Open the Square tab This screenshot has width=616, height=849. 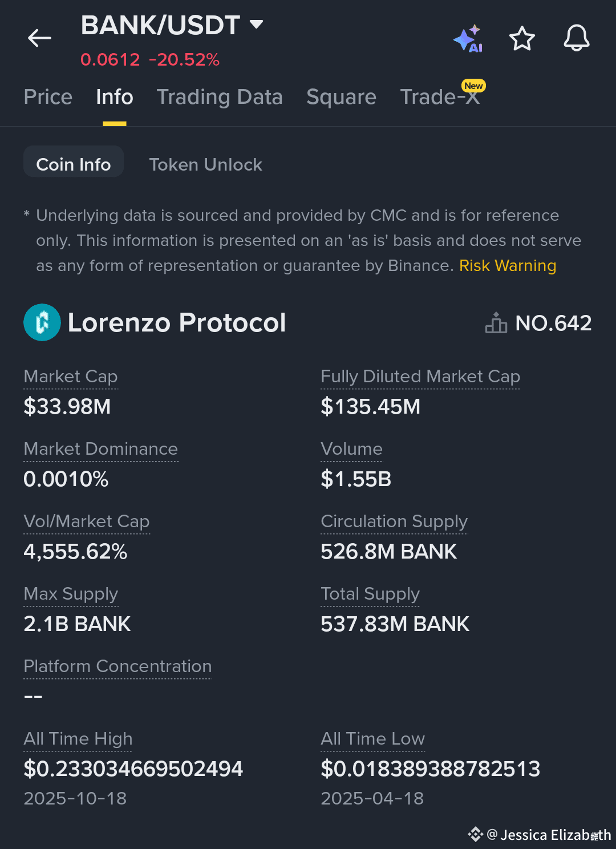point(341,97)
